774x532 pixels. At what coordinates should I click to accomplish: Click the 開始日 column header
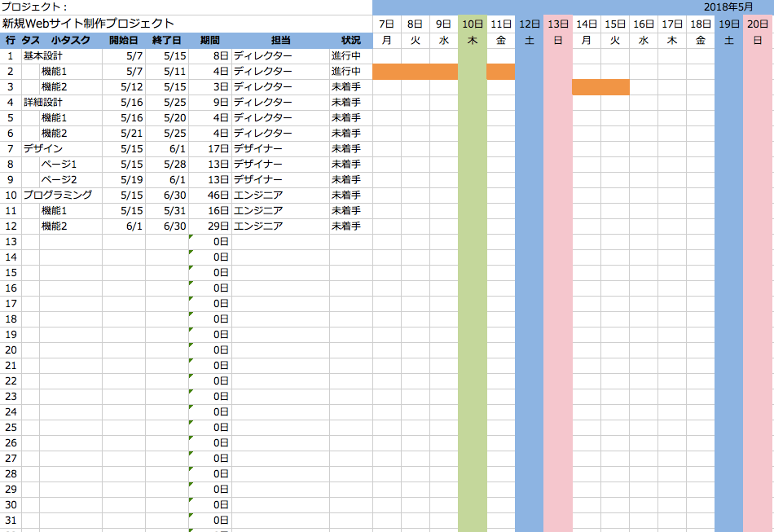pos(123,40)
